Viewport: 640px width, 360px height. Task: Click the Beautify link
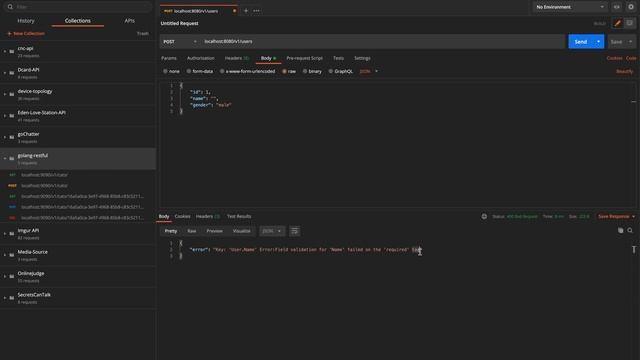pyautogui.click(x=624, y=71)
